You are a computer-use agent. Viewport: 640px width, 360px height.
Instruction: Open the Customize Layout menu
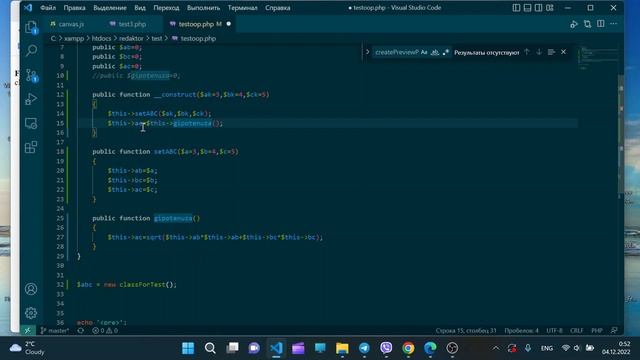tap(550, 8)
